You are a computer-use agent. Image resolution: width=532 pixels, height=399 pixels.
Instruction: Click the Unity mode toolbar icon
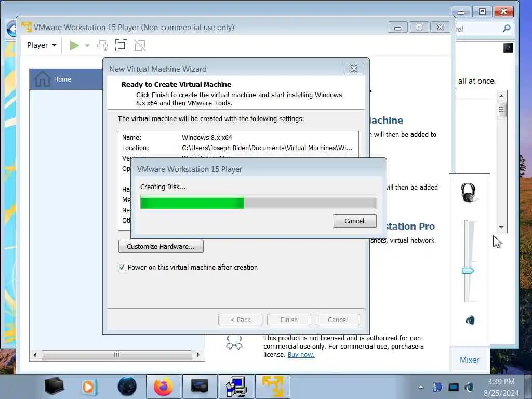coord(140,46)
